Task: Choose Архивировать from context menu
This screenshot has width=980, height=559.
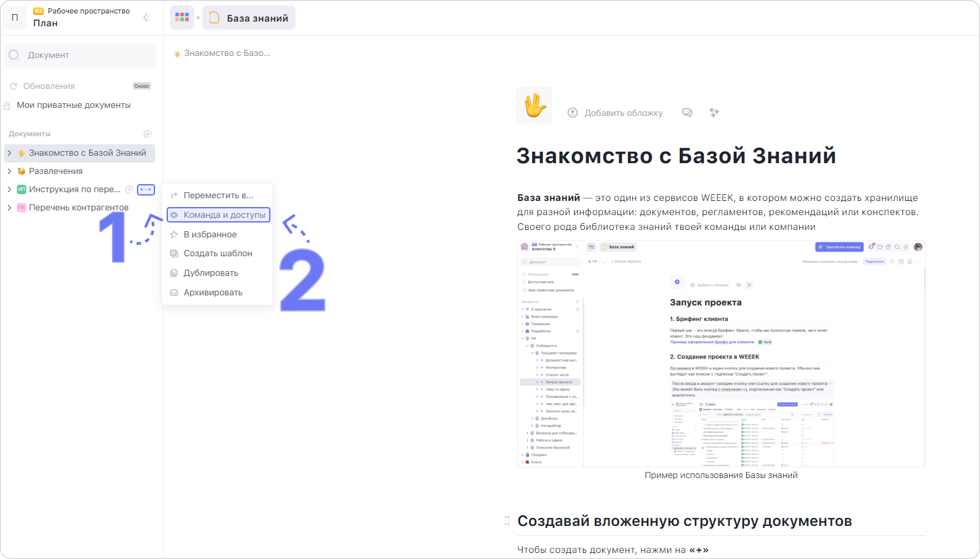Action: click(x=217, y=293)
